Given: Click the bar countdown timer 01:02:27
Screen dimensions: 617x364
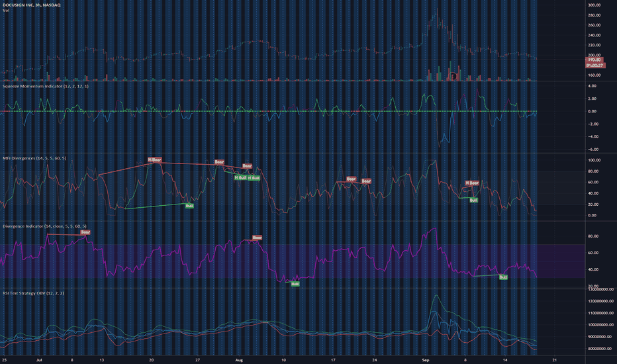Looking at the screenshot, I should coord(595,65).
